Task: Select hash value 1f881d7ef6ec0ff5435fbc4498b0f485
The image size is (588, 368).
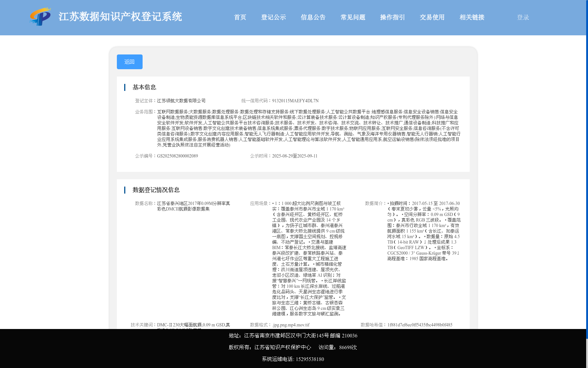Action: [x=420, y=325]
